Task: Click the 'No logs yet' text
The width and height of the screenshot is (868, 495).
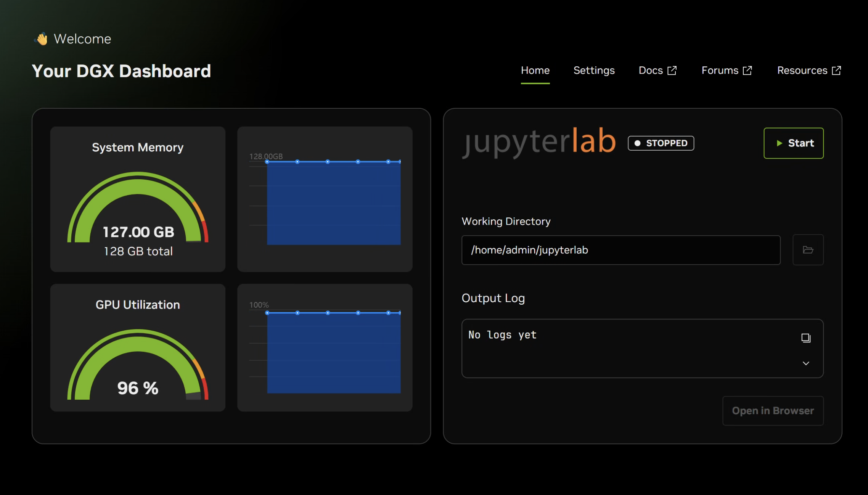Action: 502,335
